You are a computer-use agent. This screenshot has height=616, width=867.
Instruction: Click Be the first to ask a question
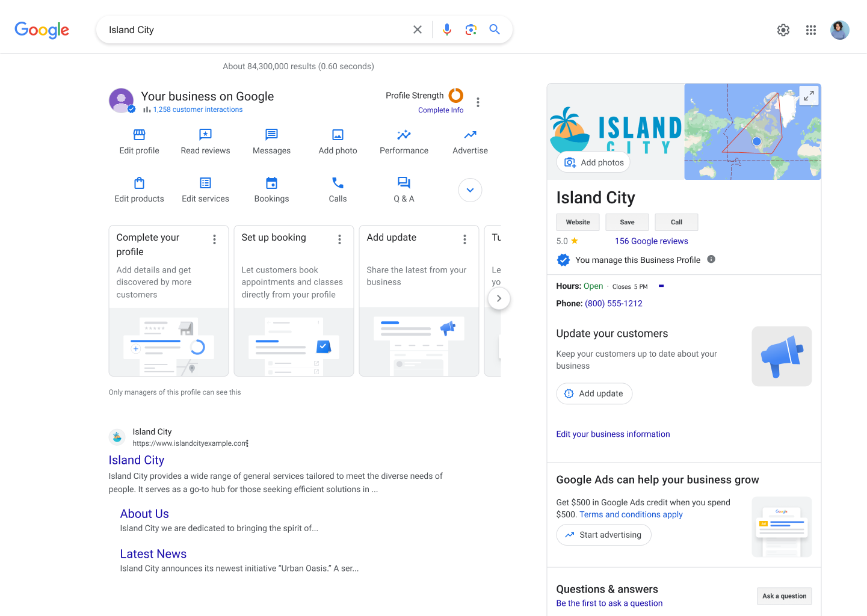click(x=609, y=603)
